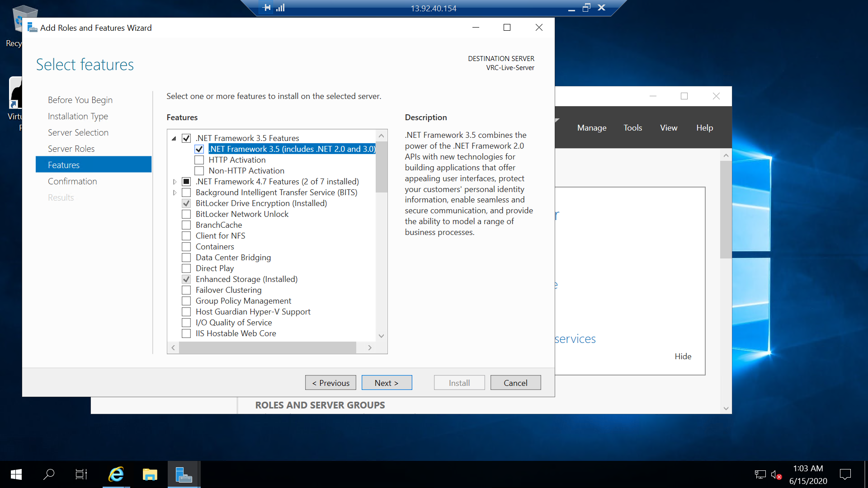Click the remote desktop connection bar pin icon
Screen dimensions: 868x488
267,8
